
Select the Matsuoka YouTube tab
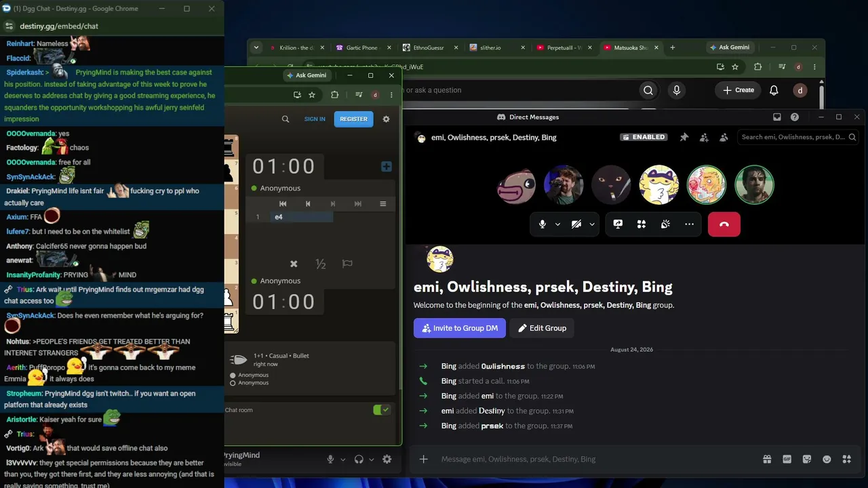tap(631, 47)
